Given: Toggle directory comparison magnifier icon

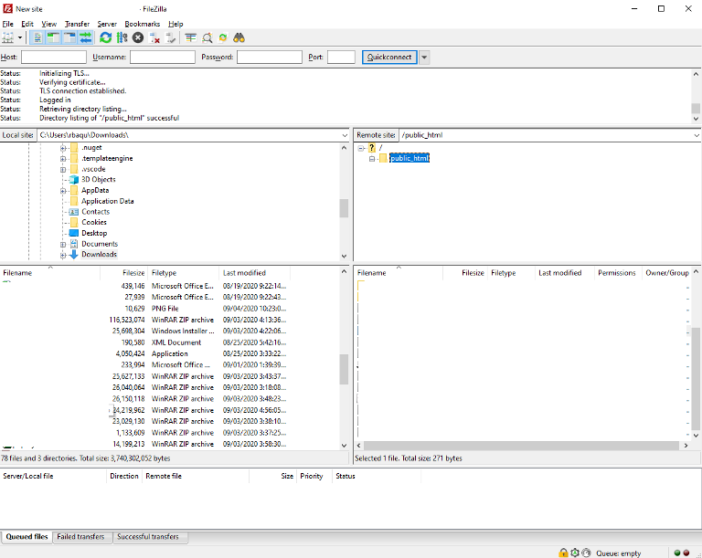Looking at the screenshot, I should [x=207, y=38].
